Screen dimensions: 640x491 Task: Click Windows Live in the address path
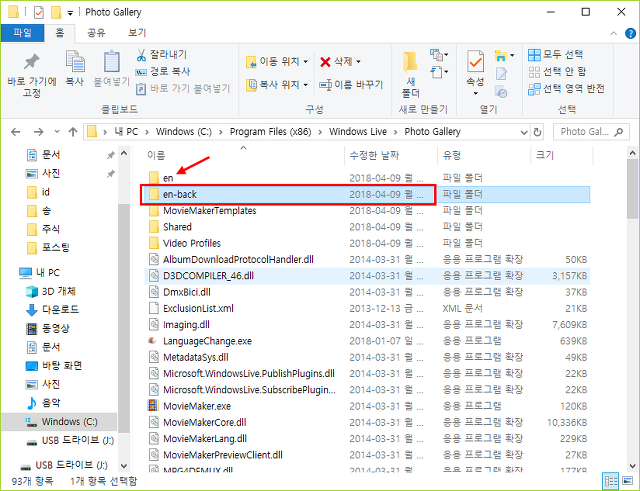[358, 132]
